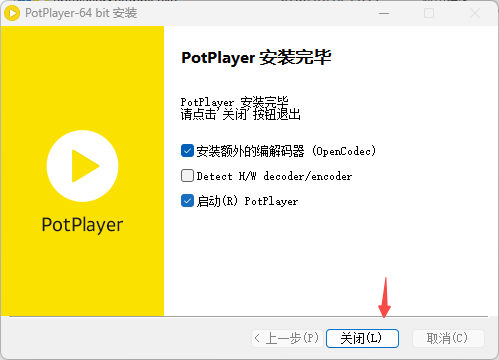Enable the Detect H/W decoder/encoder checkbox

pos(187,176)
